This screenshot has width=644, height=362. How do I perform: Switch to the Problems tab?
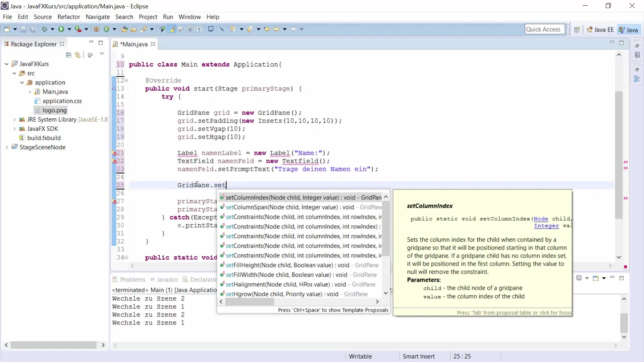point(129,280)
